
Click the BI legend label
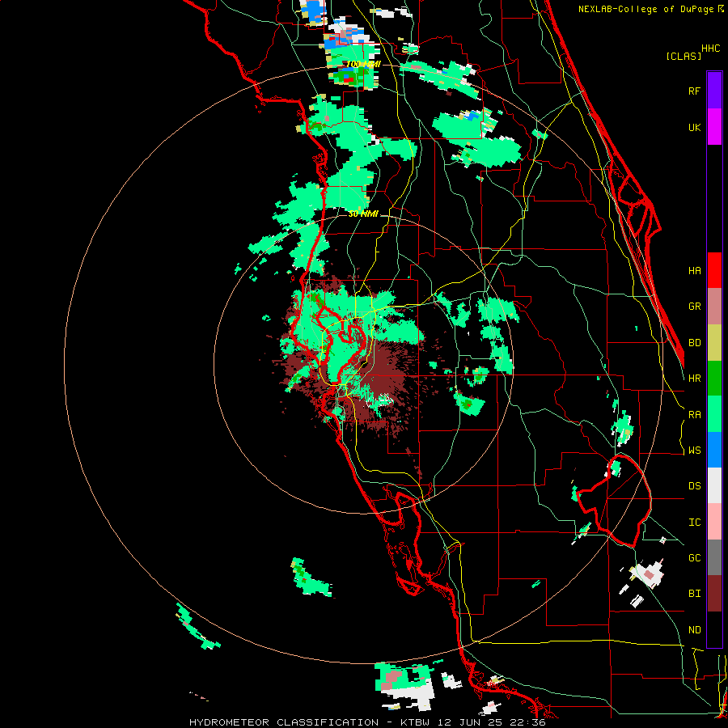point(694,594)
